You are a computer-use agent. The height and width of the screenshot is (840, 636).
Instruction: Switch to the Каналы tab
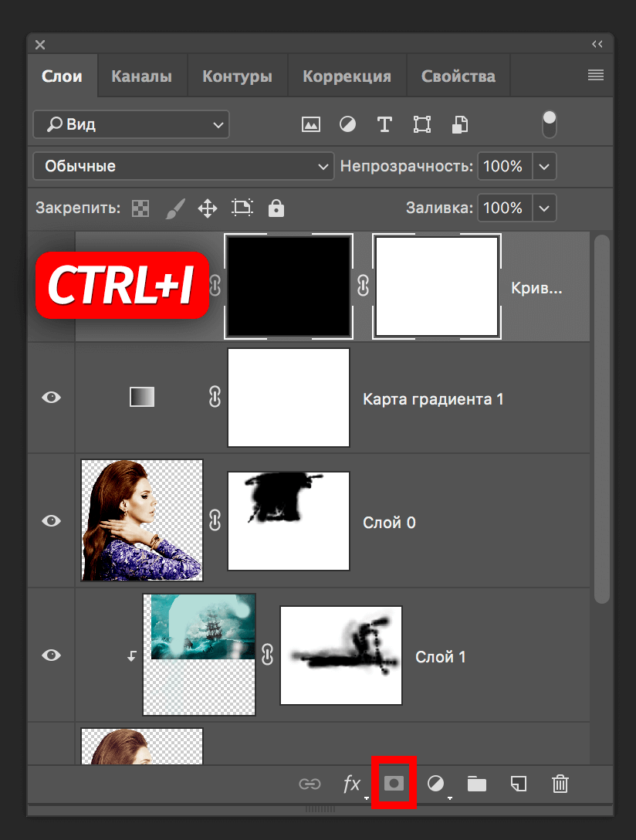point(142,75)
